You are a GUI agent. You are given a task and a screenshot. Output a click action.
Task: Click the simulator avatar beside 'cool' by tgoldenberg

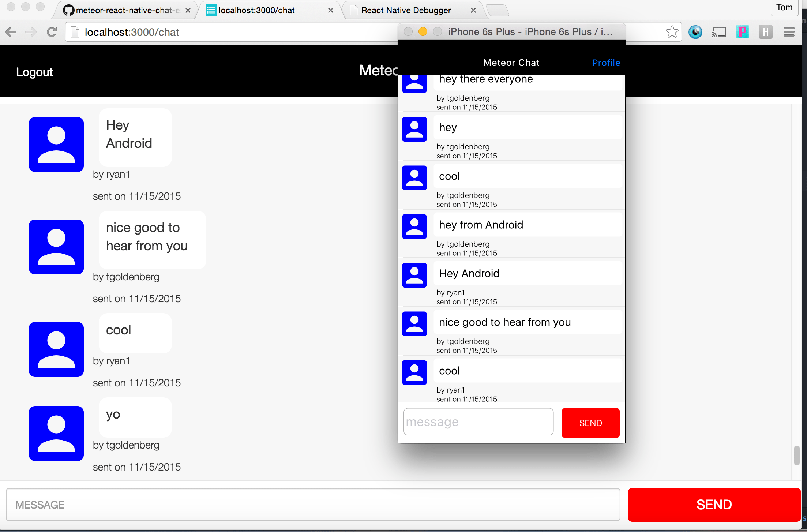[x=414, y=178]
